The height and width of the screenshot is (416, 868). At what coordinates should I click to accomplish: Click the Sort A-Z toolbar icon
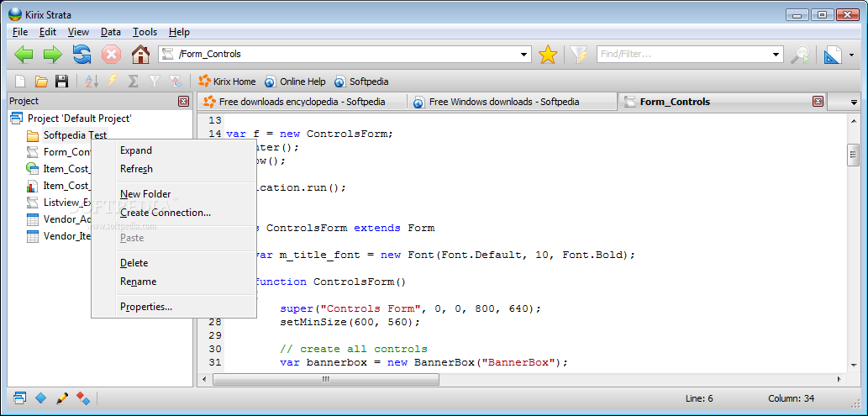point(92,82)
